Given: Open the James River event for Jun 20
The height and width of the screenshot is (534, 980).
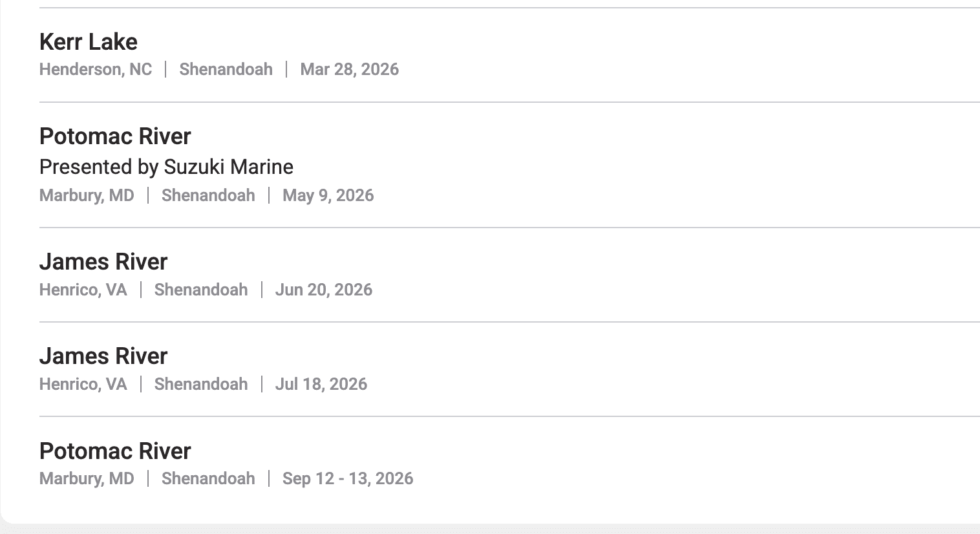Looking at the screenshot, I should [x=103, y=262].
